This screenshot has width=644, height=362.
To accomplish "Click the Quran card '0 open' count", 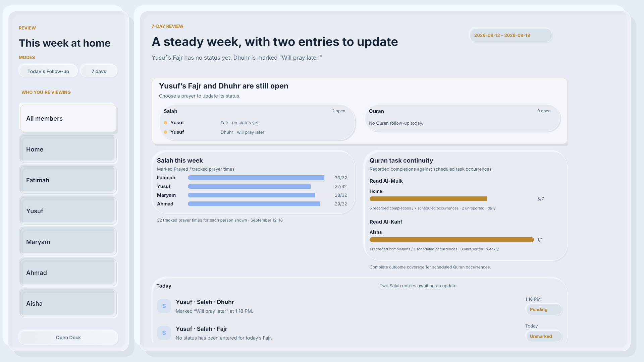I will (x=544, y=111).
